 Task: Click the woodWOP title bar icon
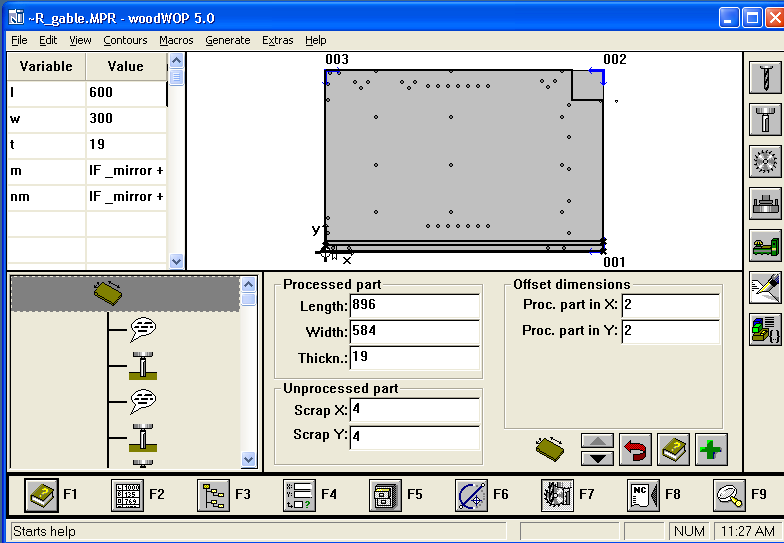click(x=16, y=18)
